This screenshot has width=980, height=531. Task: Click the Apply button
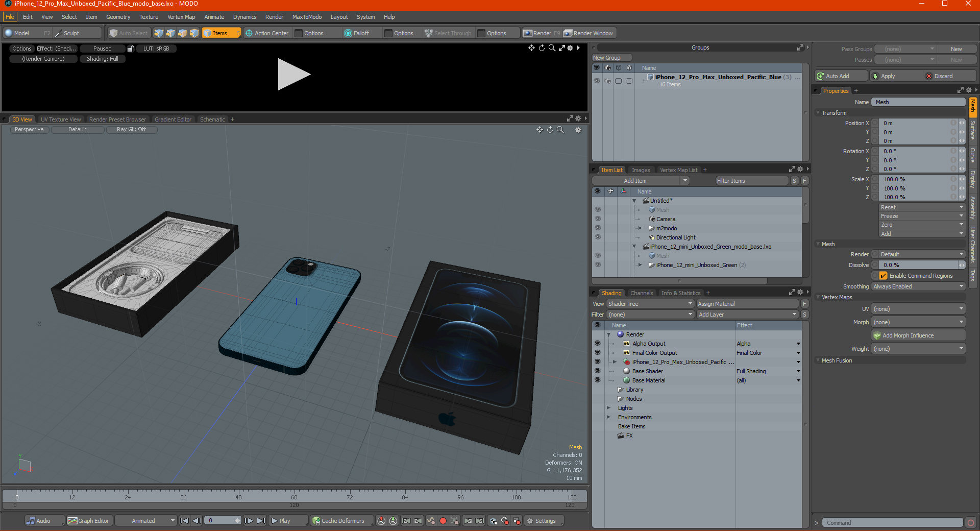click(x=896, y=76)
